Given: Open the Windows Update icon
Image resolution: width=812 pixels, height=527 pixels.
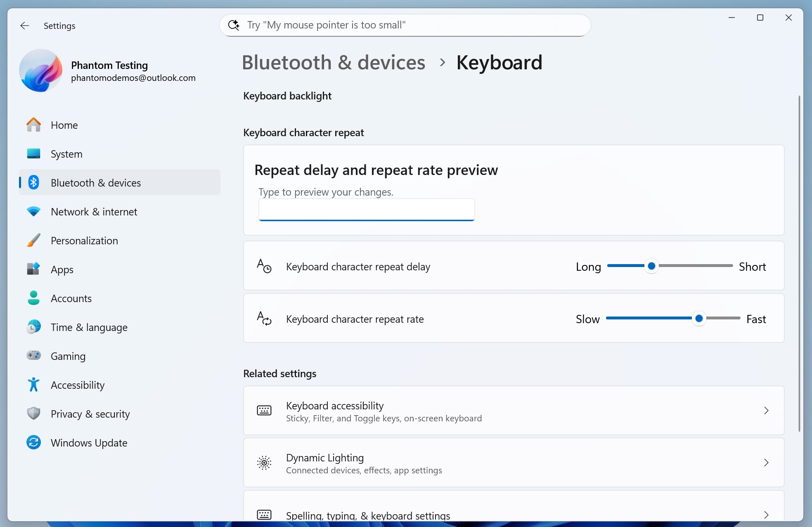Looking at the screenshot, I should (x=34, y=442).
